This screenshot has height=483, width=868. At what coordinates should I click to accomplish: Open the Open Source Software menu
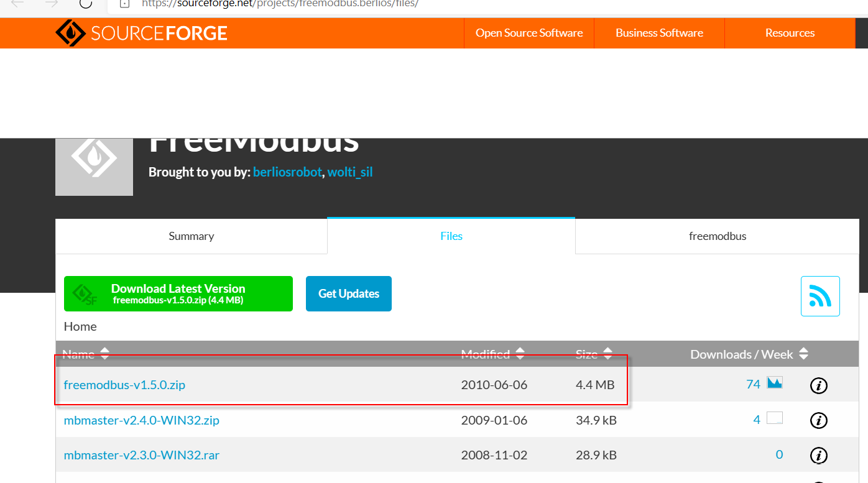[x=529, y=33]
